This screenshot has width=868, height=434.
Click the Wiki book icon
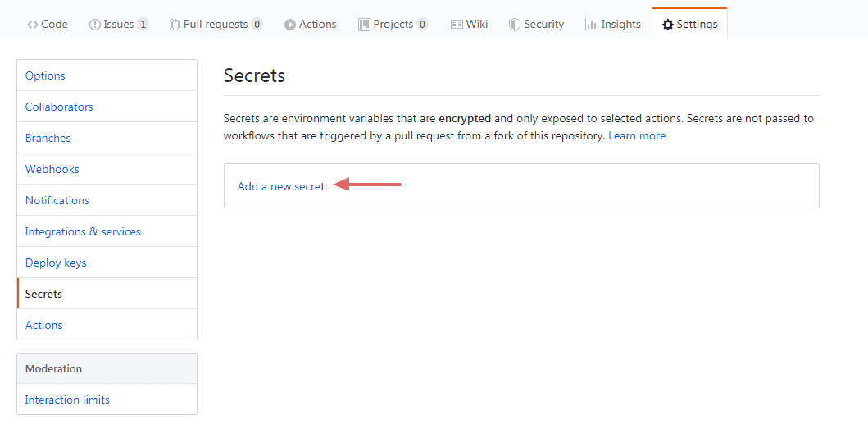pos(457,25)
